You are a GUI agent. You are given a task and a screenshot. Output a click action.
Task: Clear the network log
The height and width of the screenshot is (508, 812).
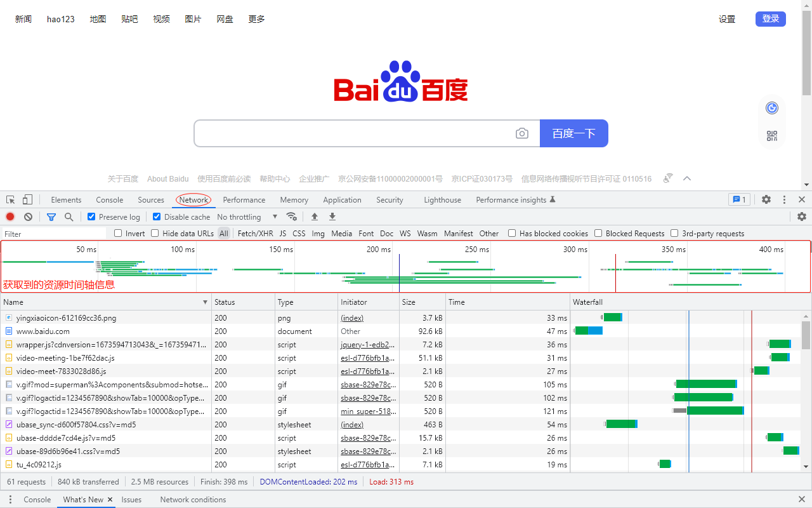[x=28, y=217]
